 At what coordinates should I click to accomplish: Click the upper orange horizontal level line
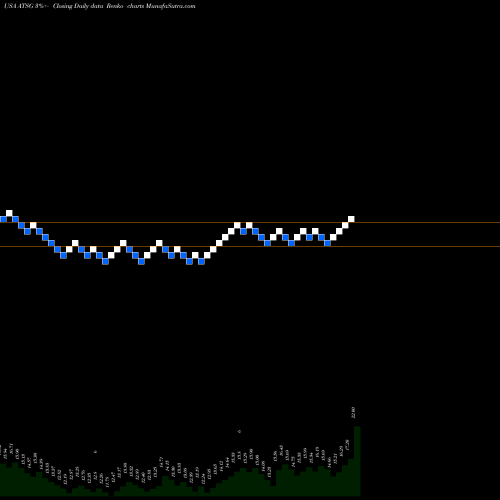[250, 222]
